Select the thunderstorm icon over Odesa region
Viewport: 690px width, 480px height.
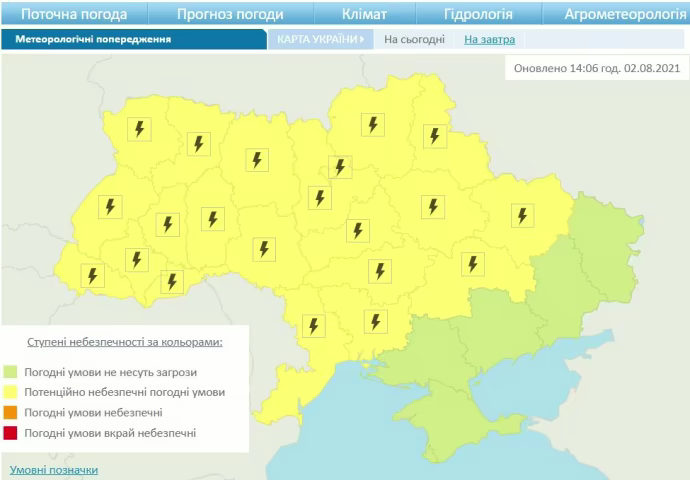[313, 326]
